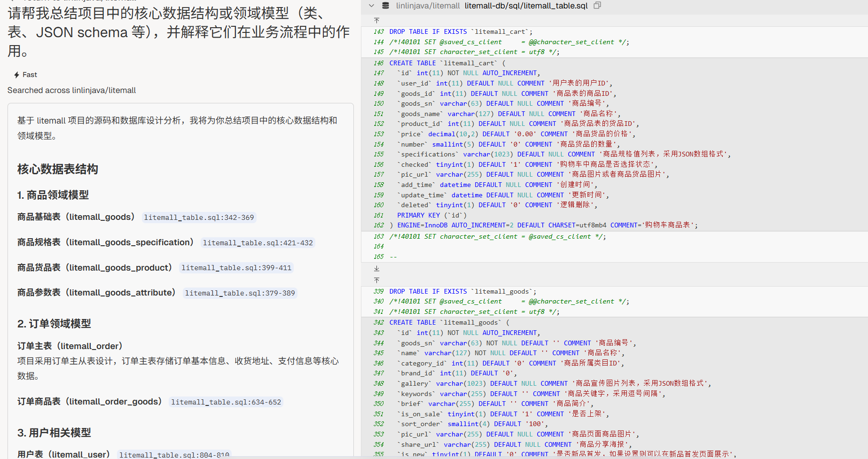Jump to litemall_table.sql:421-432 citation
This screenshot has height=459, width=868.
click(258, 243)
